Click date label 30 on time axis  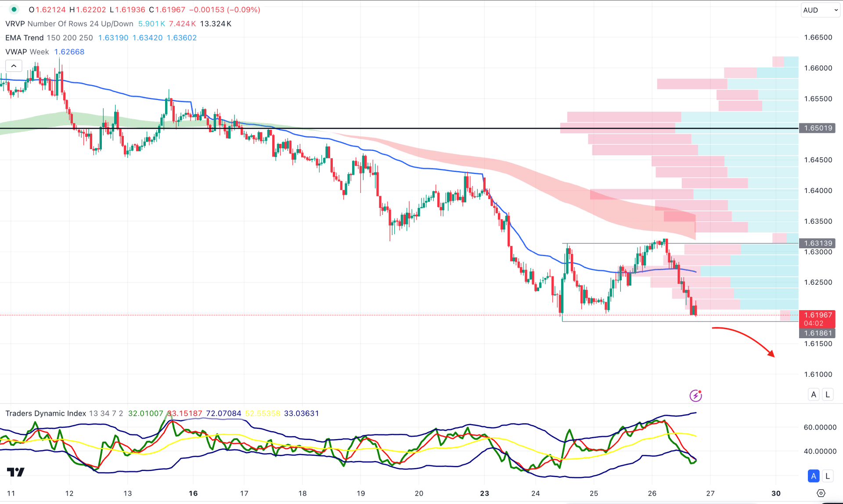(x=776, y=493)
